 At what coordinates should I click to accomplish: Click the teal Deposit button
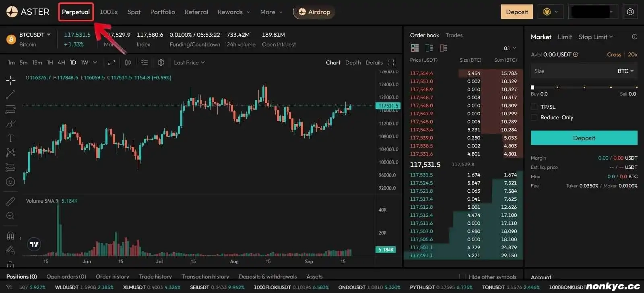(x=584, y=138)
